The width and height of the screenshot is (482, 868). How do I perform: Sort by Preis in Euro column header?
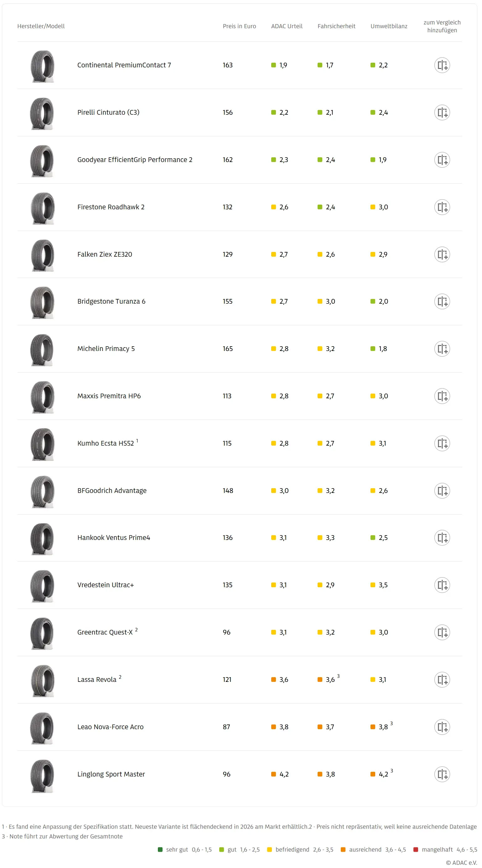point(239,26)
